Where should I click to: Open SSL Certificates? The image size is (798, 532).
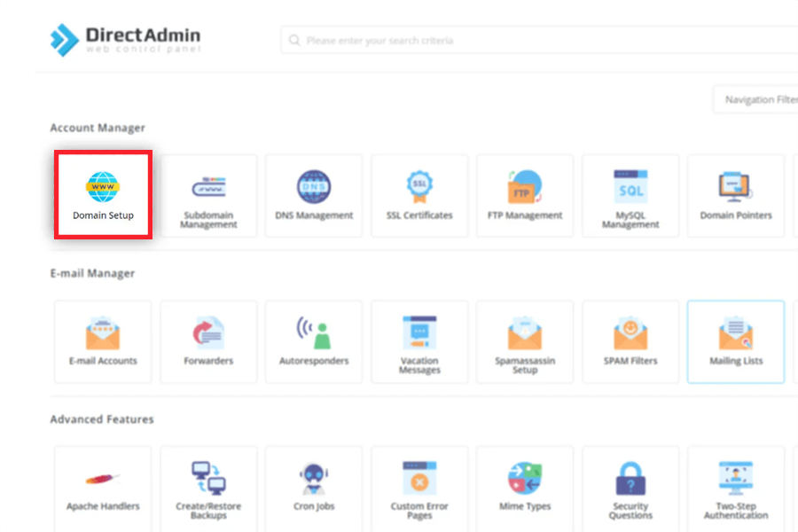(x=419, y=196)
